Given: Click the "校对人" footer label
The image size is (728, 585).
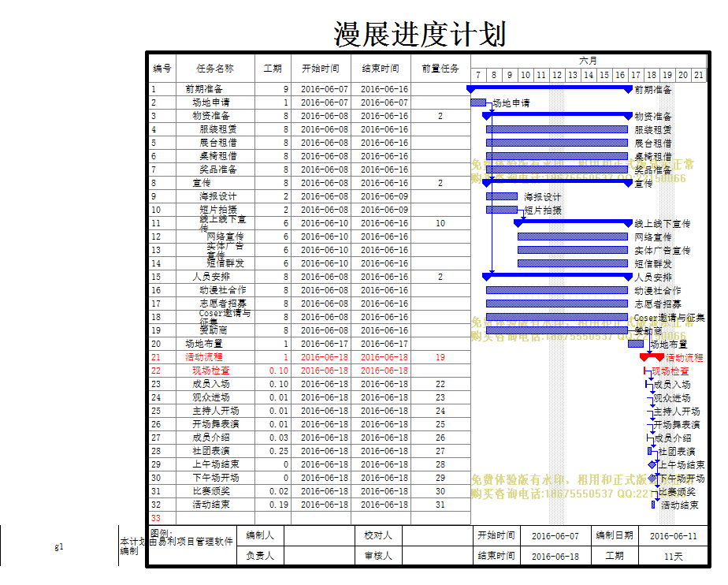Looking at the screenshot, I should pyautogui.click(x=378, y=535).
